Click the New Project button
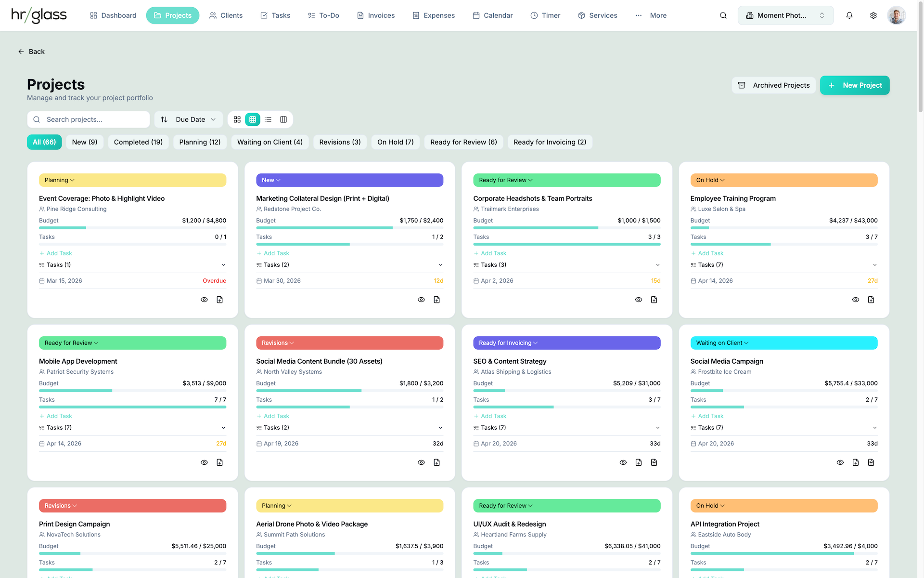 pos(855,85)
